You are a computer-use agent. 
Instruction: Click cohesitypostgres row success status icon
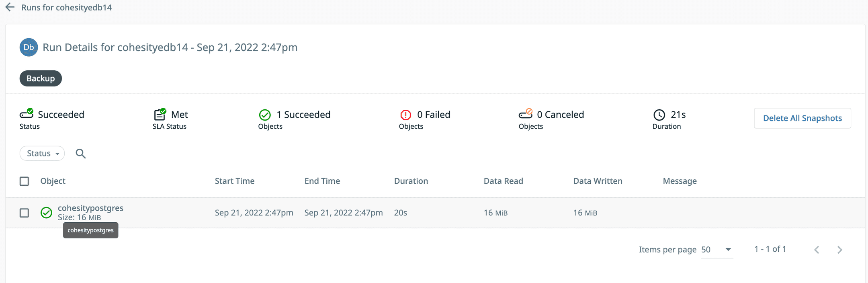point(47,213)
